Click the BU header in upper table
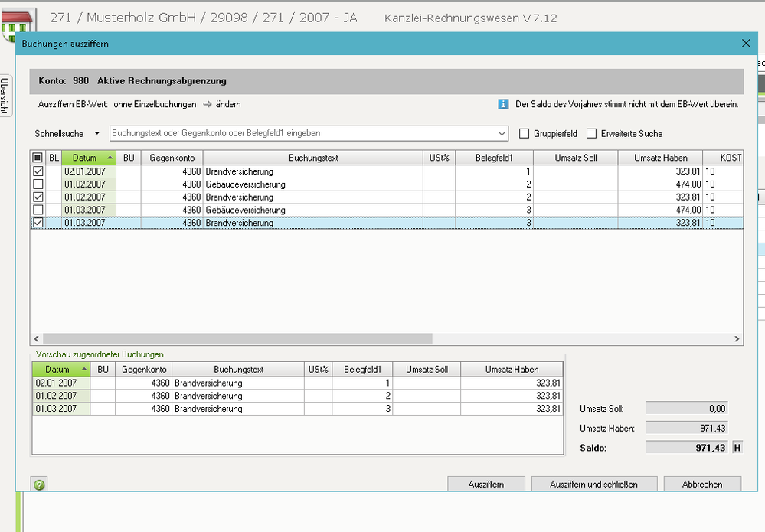 (x=129, y=158)
